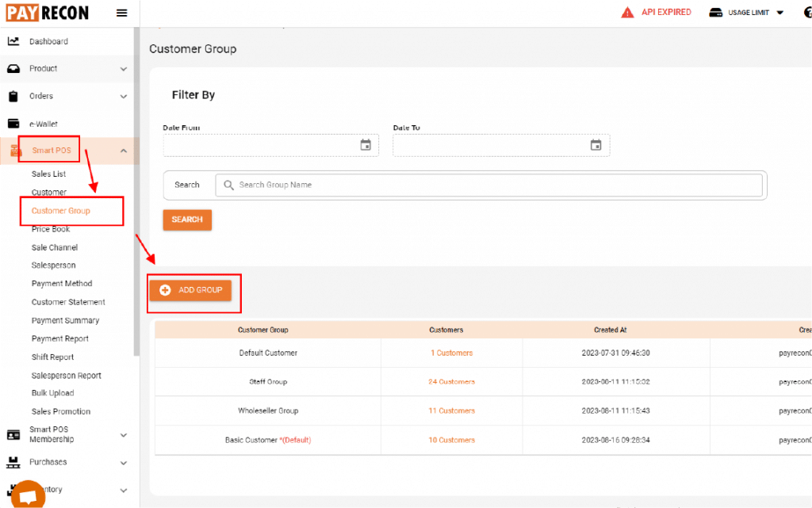Click the sidebar vertical scrollbar
The width and height of the screenshot is (812, 508).
coord(136,192)
